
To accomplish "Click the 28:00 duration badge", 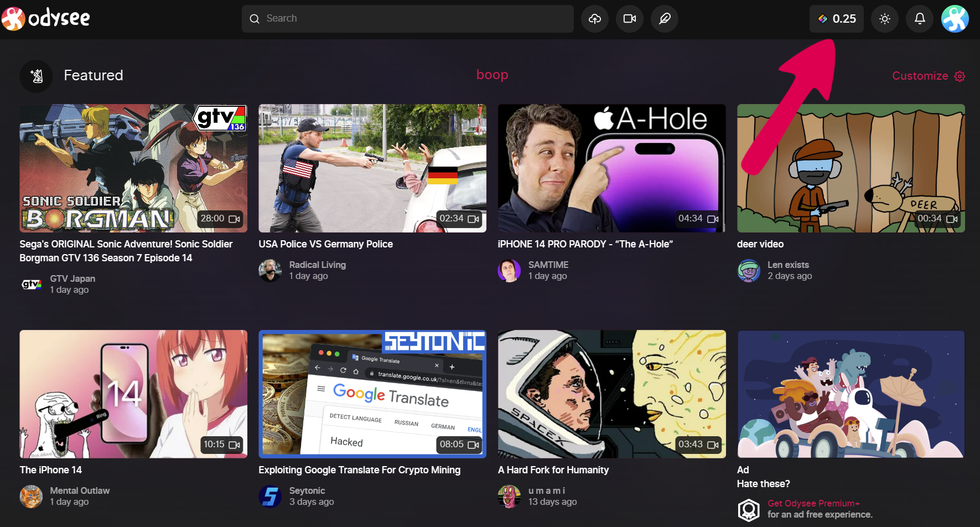I will tap(220, 219).
